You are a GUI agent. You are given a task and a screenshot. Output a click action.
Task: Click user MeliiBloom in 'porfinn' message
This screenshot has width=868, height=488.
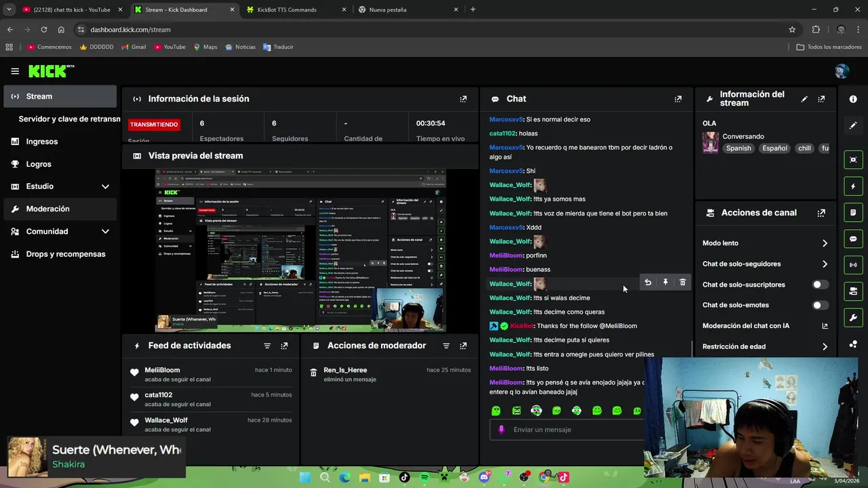506,256
